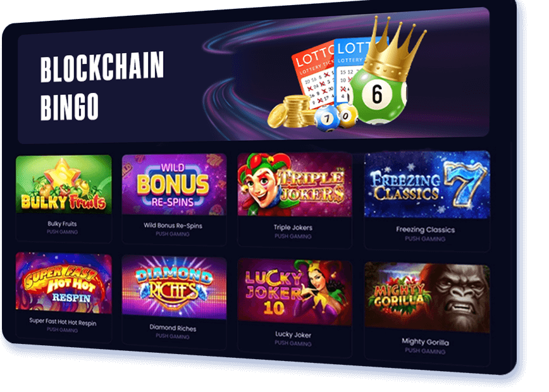Open the Bulky Fruits game thumbnail
Image resolution: width=549 pixels, height=392 pixels.
coord(64,185)
